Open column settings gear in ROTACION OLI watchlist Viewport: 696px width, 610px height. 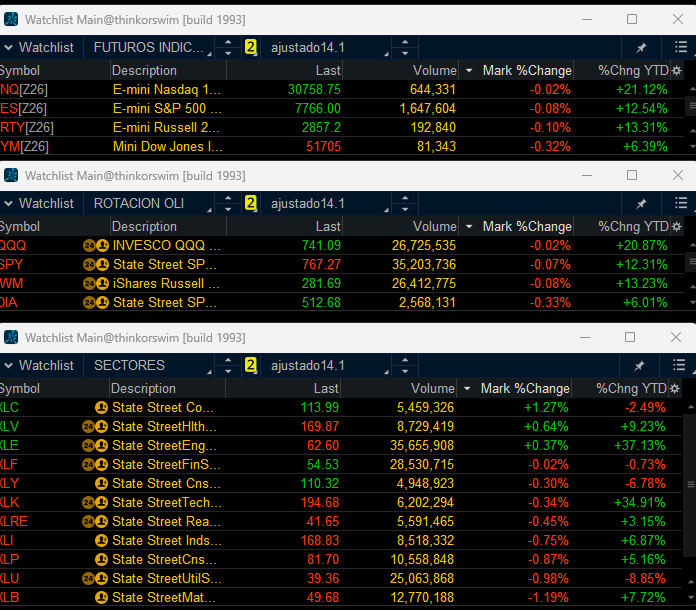(676, 226)
